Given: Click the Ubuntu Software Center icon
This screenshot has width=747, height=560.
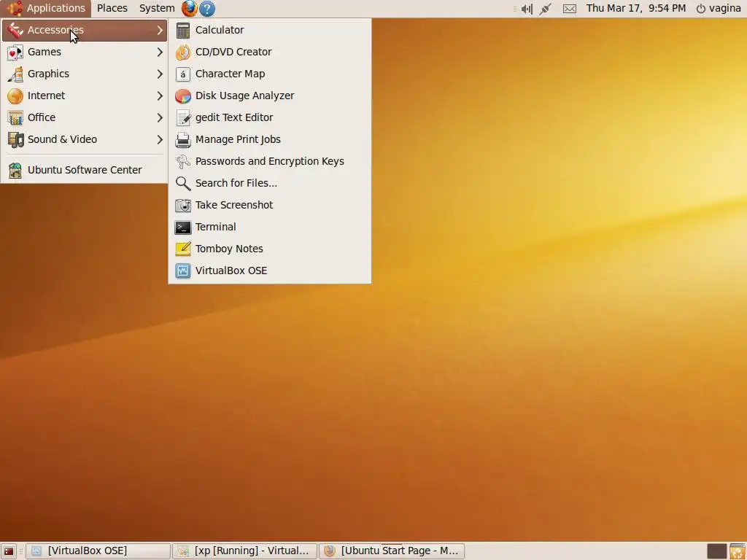Looking at the screenshot, I should click(15, 170).
